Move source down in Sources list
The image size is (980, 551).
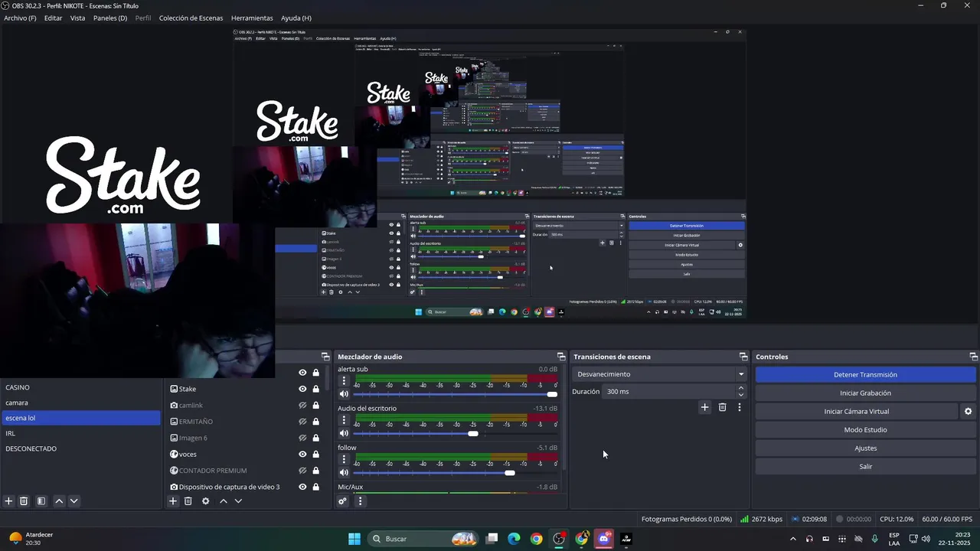click(x=238, y=501)
